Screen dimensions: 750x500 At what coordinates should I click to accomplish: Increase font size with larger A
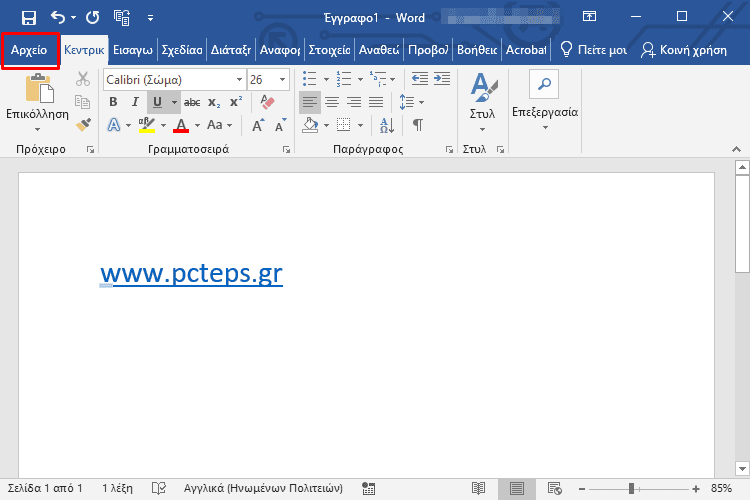click(x=258, y=125)
